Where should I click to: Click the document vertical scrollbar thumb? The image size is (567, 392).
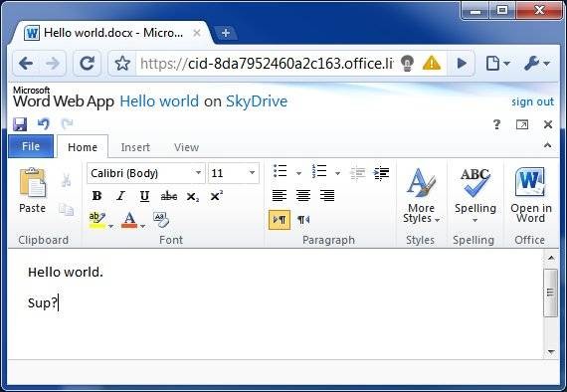(x=550, y=293)
